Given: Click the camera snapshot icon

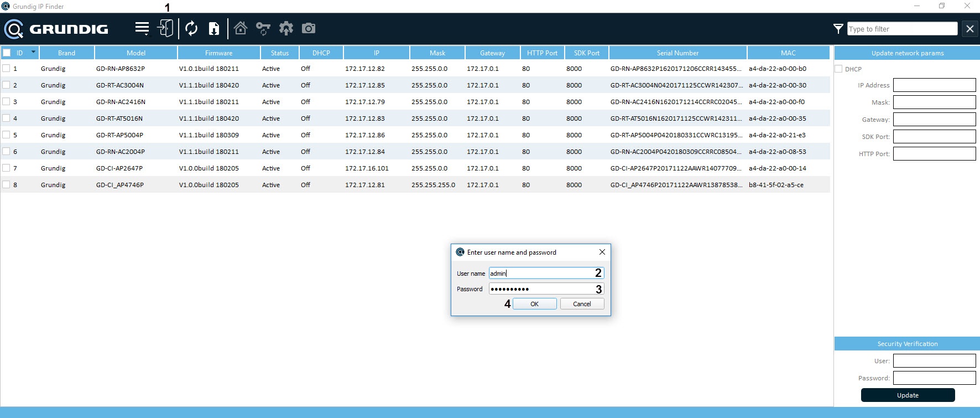Looking at the screenshot, I should [309, 28].
